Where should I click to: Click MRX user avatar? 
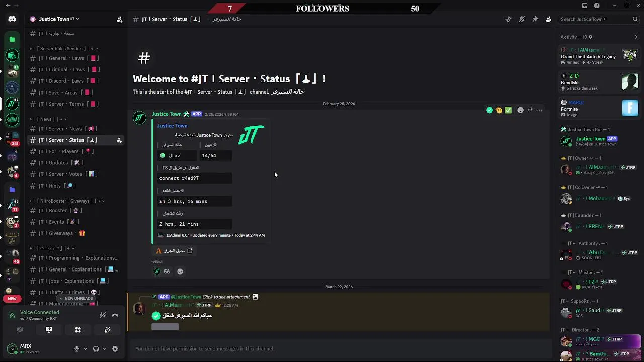coord(12,348)
